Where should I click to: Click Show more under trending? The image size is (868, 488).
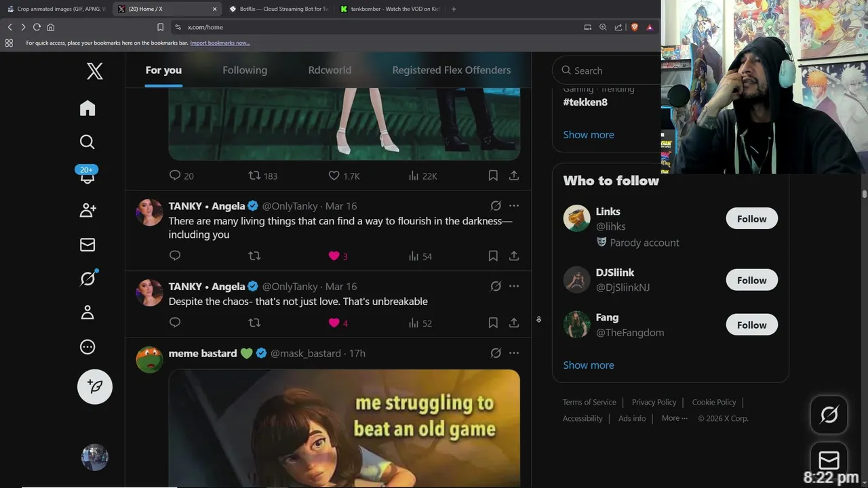pyautogui.click(x=589, y=134)
